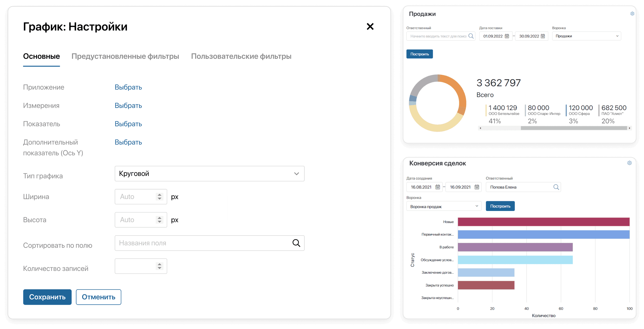Open the Воронка продаж dropdown
This screenshot has height=329, width=644.
[444, 206]
